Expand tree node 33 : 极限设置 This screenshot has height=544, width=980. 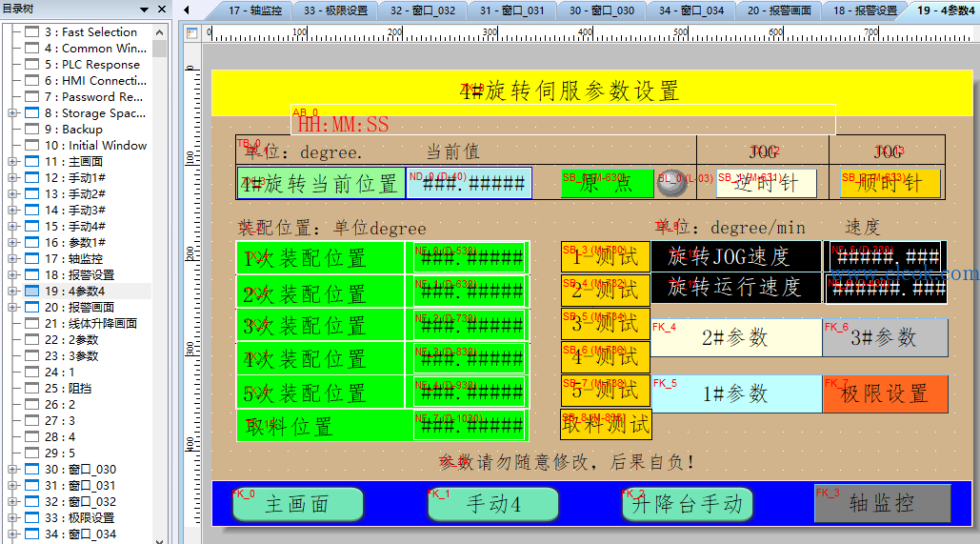12,517
